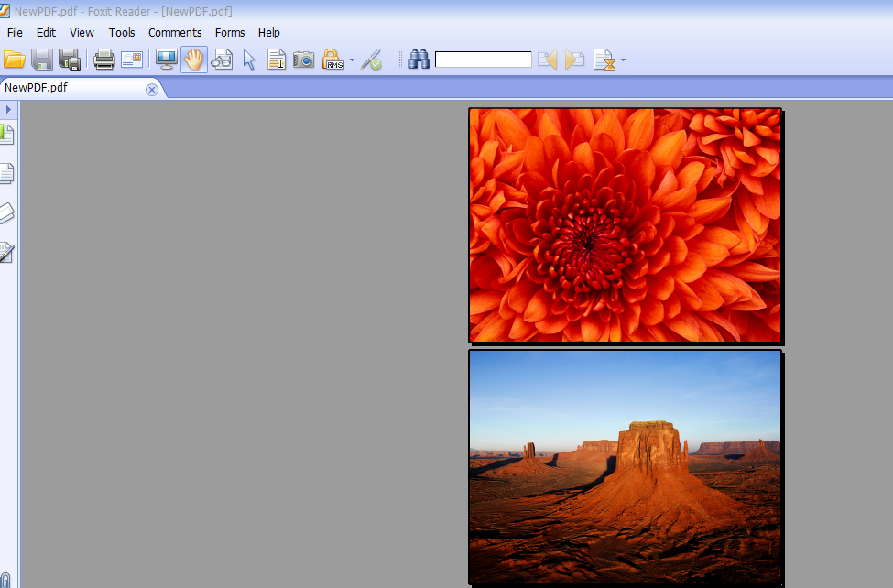Screen dimensions: 893x588
Task: Click the Save As floppy icon
Action: (x=70, y=60)
